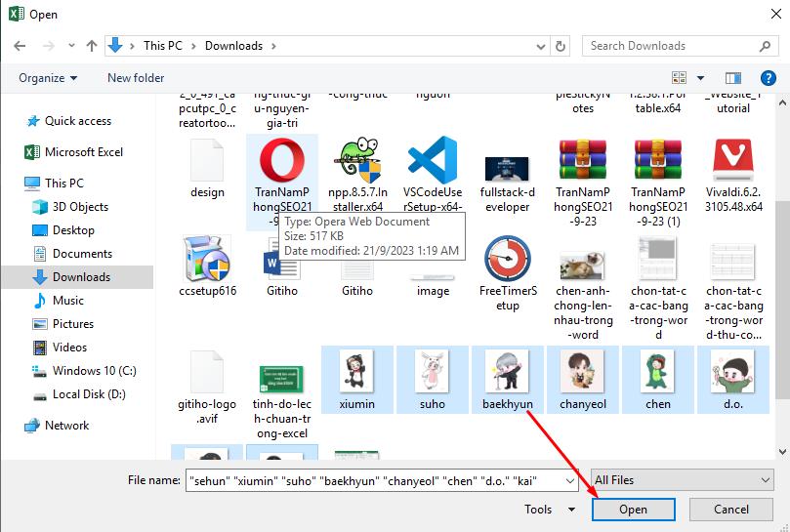Select the suho image

[433, 380]
